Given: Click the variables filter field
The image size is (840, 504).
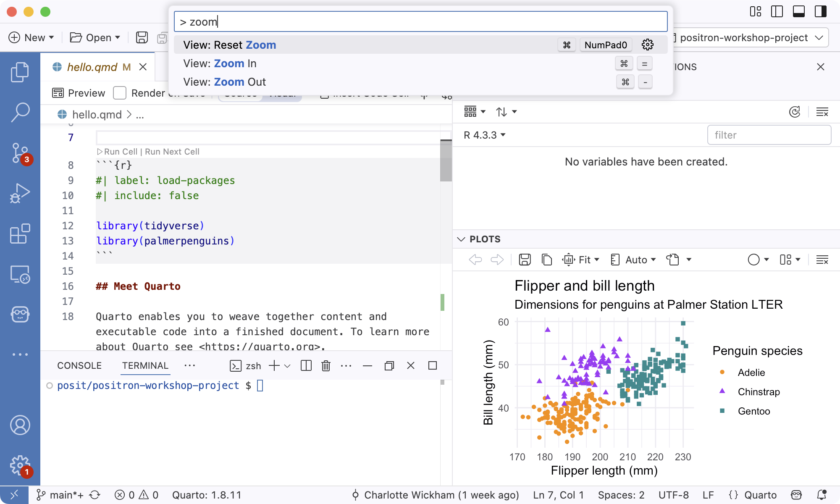Looking at the screenshot, I should [769, 135].
